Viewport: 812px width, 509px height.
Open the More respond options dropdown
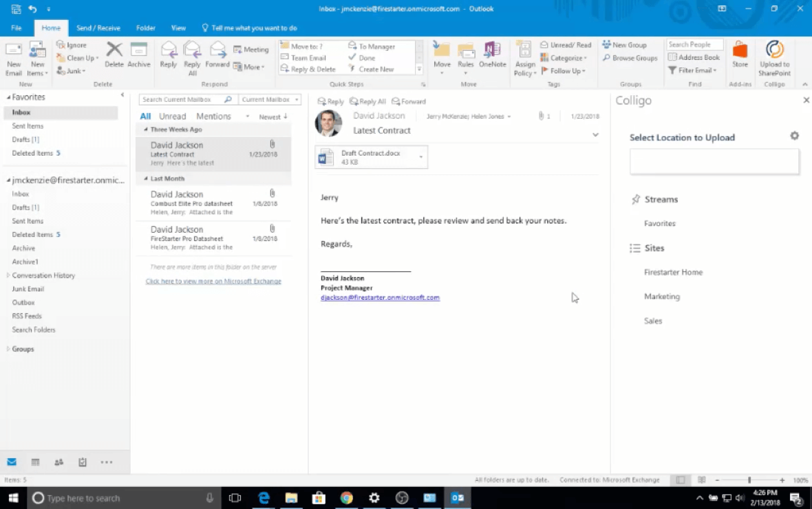(x=249, y=67)
